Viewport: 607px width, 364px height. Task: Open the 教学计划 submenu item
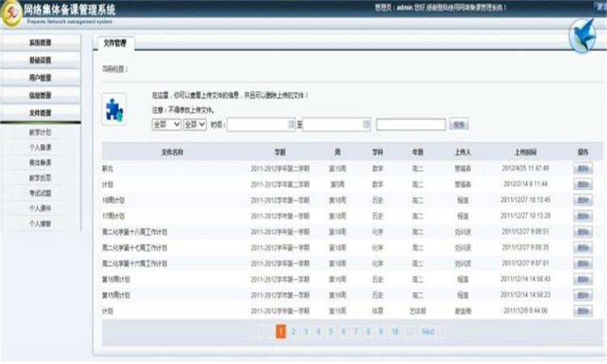[x=40, y=133]
